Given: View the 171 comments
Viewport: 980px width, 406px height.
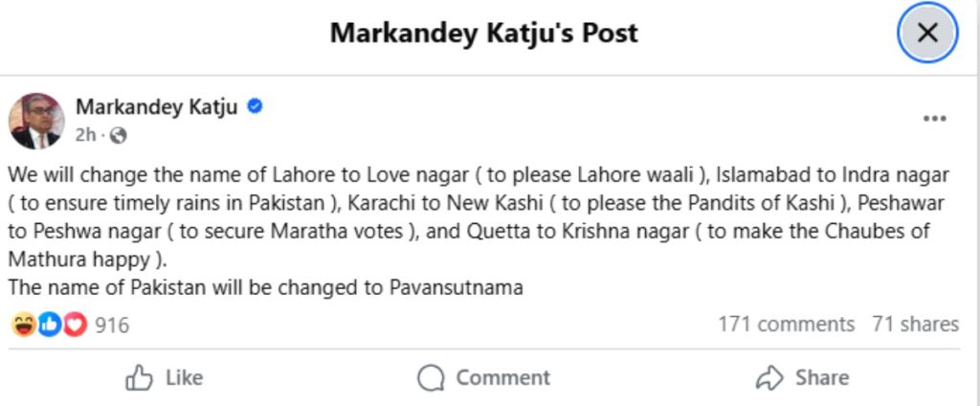Looking at the screenshot, I should (x=786, y=325).
